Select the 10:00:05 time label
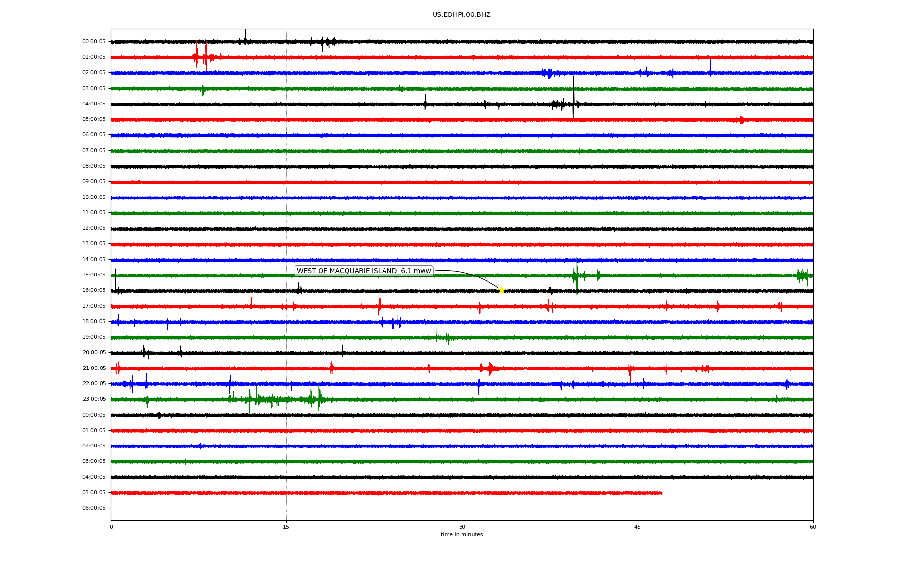This screenshot has height=578, width=924. pyautogui.click(x=94, y=197)
